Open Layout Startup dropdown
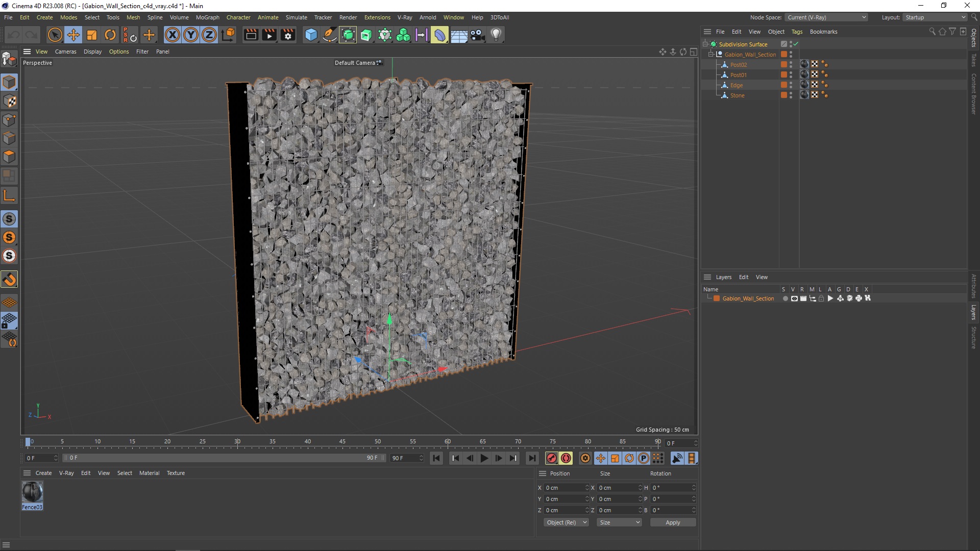 [x=935, y=17]
